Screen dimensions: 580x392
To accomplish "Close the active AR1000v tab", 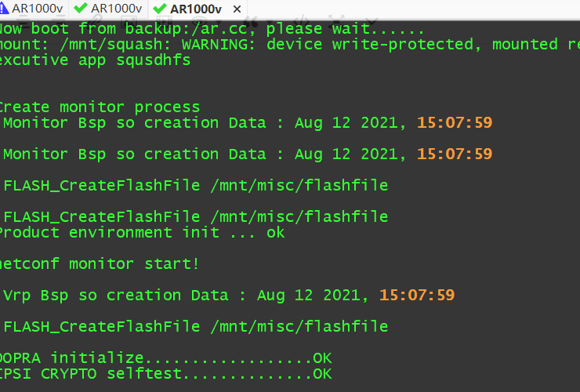I will click(x=231, y=9).
